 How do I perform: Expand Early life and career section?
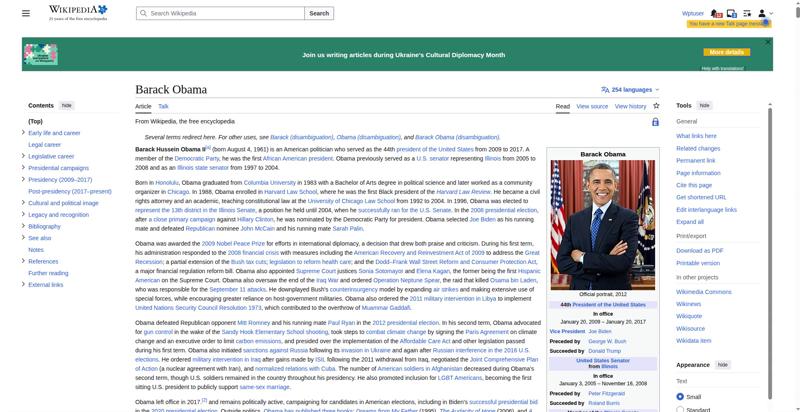pos(23,133)
